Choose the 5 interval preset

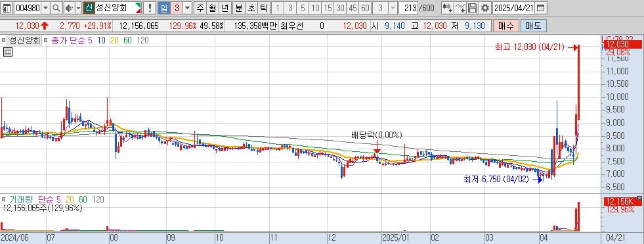point(303,8)
